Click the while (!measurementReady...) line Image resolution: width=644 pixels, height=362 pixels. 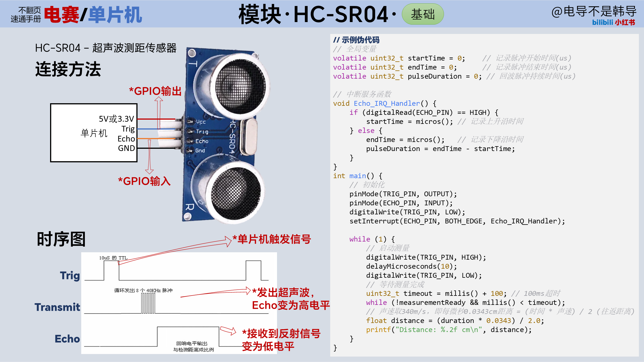[x=465, y=302]
